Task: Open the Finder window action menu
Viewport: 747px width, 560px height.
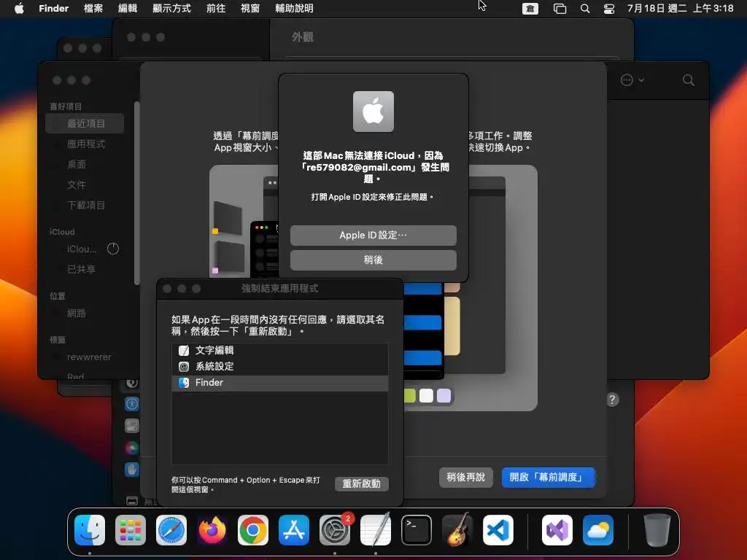Action: [x=632, y=80]
